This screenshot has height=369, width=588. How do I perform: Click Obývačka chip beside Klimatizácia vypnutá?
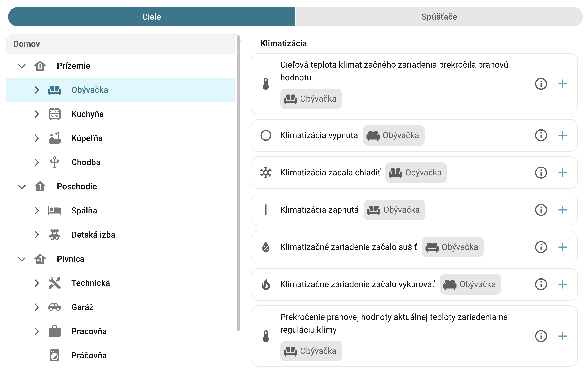click(393, 135)
